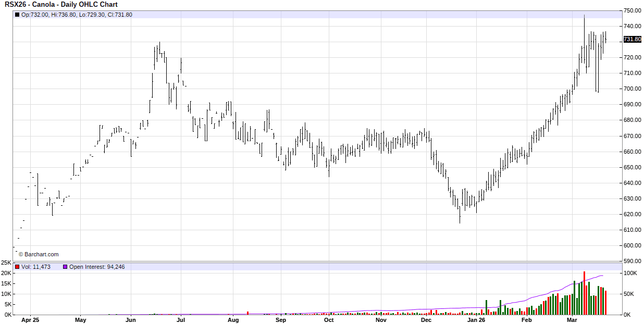
Task: Click the Jul label on the date axis
Action: (x=180, y=320)
